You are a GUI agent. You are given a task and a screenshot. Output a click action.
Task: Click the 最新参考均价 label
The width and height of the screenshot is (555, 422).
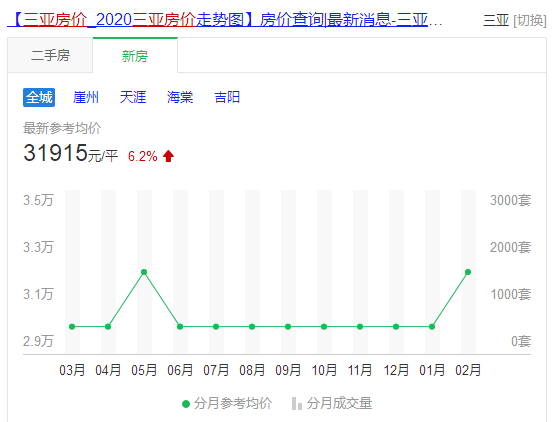pyautogui.click(x=62, y=128)
